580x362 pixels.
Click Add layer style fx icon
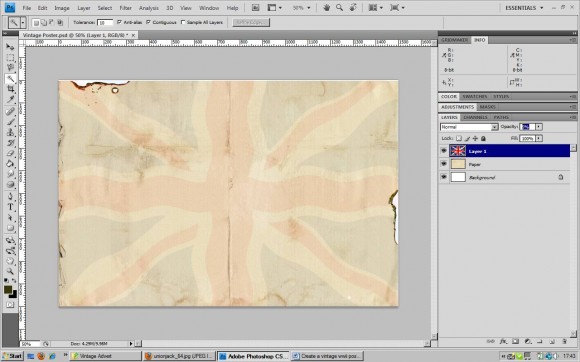click(x=503, y=341)
